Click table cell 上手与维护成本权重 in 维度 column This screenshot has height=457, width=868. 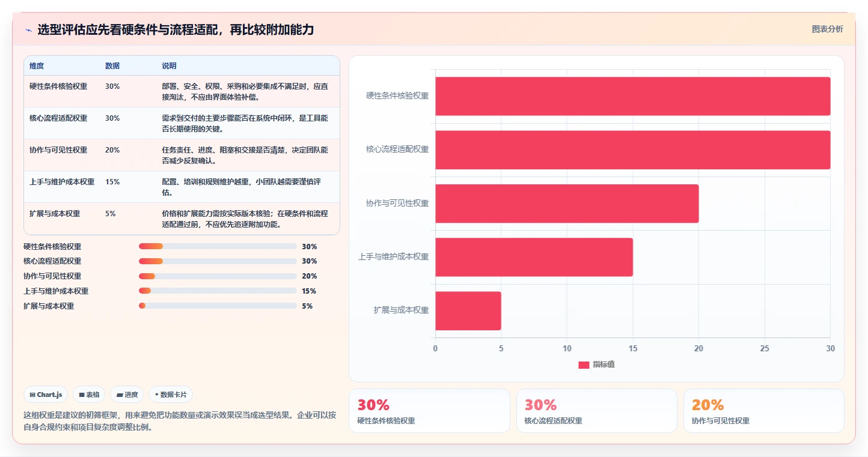pos(62,181)
